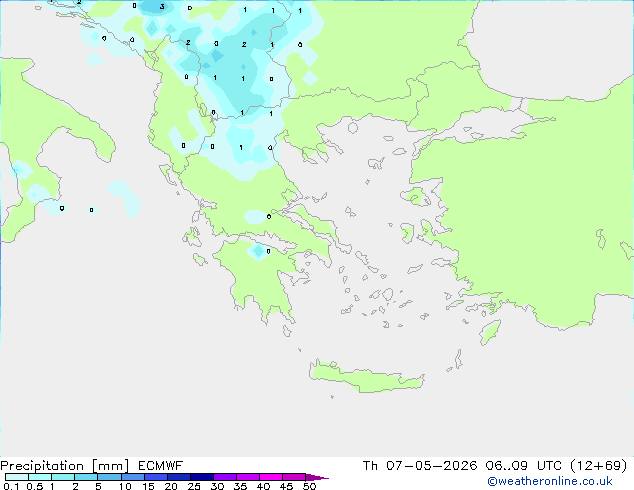Click the 'Precipitation [mm]' legend title
The height and width of the screenshot is (490, 634).
point(65,466)
